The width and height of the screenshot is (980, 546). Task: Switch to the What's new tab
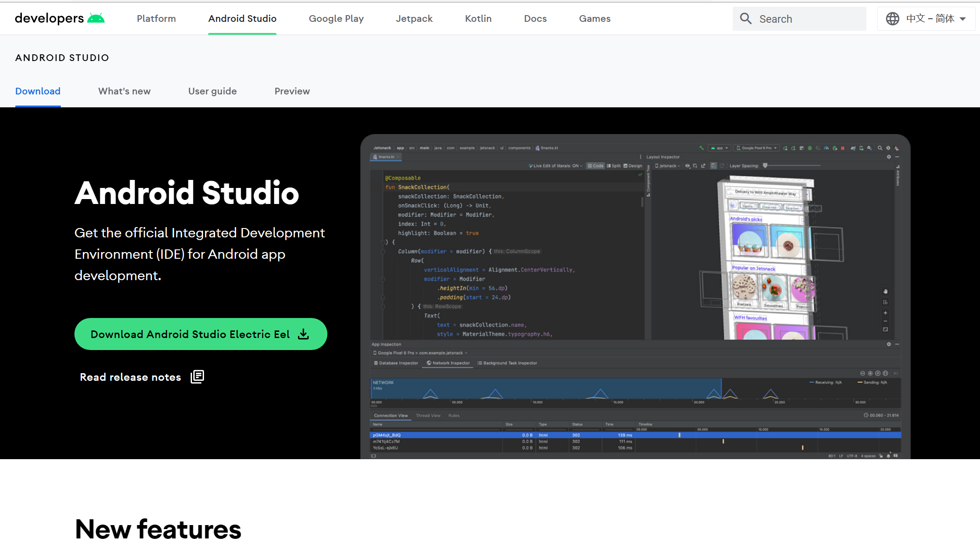pos(124,91)
